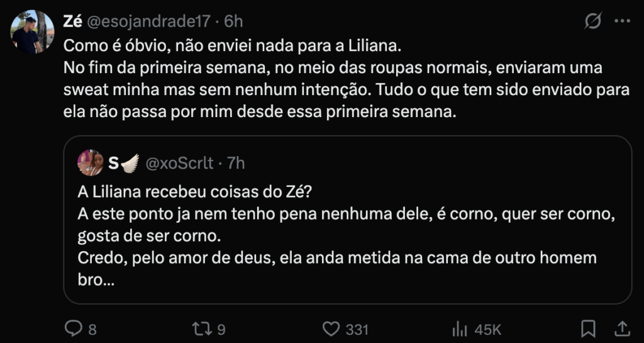Bookmark this tweet

pyautogui.click(x=588, y=329)
